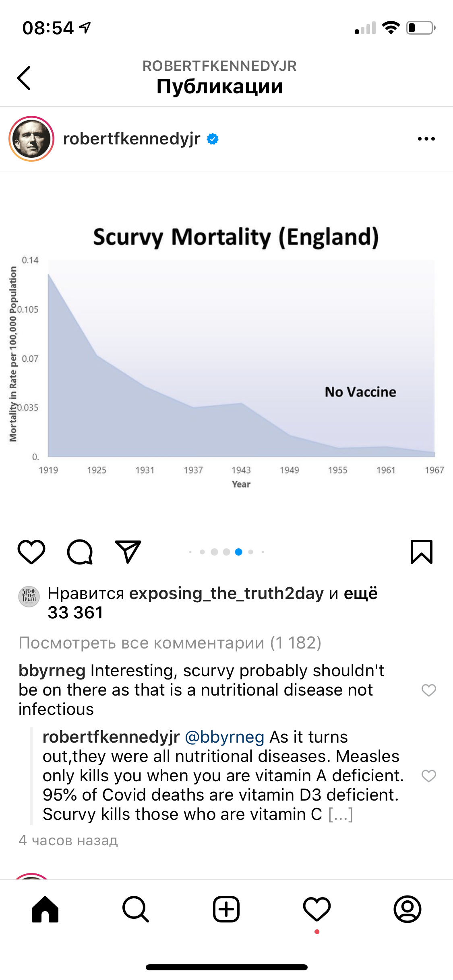This screenshot has height=980, width=453.
Task: Tap the Scurvy Mortality chart image
Action: click(x=226, y=354)
